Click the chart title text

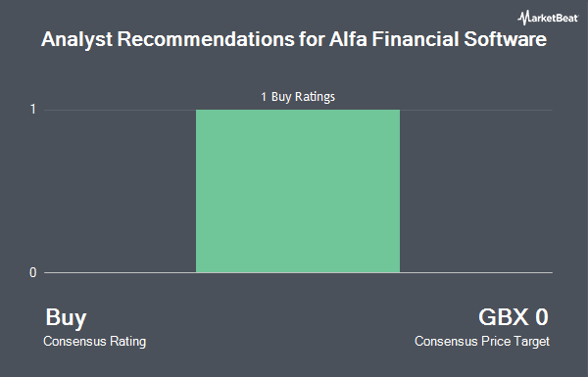pyautogui.click(x=294, y=39)
